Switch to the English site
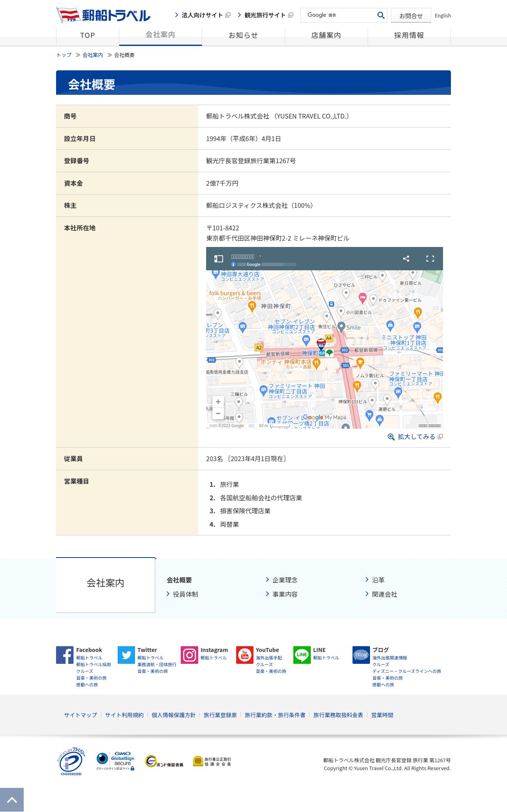 pyautogui.click(x=443, y=16)
